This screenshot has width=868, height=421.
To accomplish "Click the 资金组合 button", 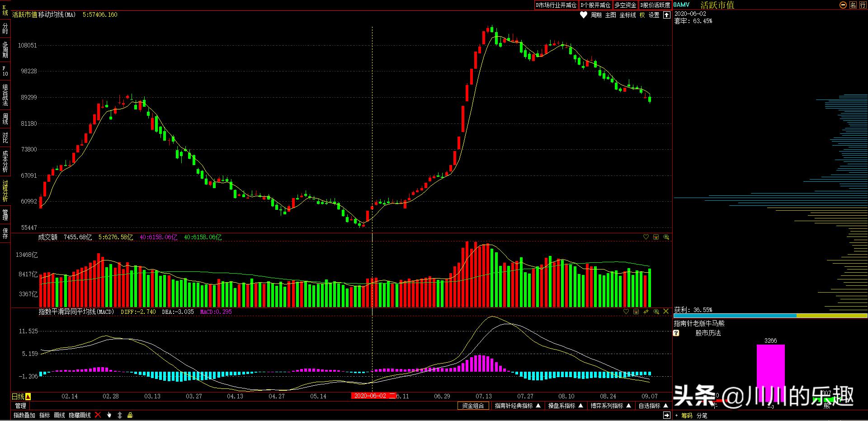I will pyautogui.click(x=473, y=406).
